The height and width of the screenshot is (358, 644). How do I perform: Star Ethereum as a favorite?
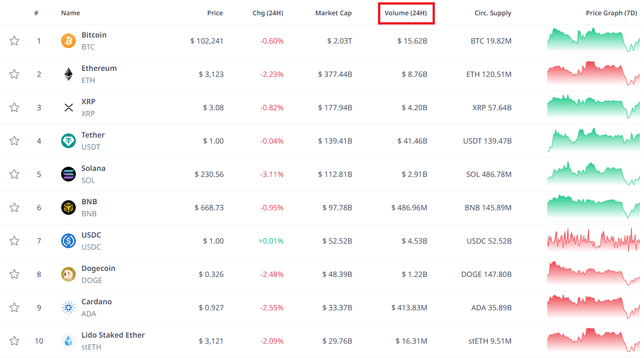[x=14, y=74]
